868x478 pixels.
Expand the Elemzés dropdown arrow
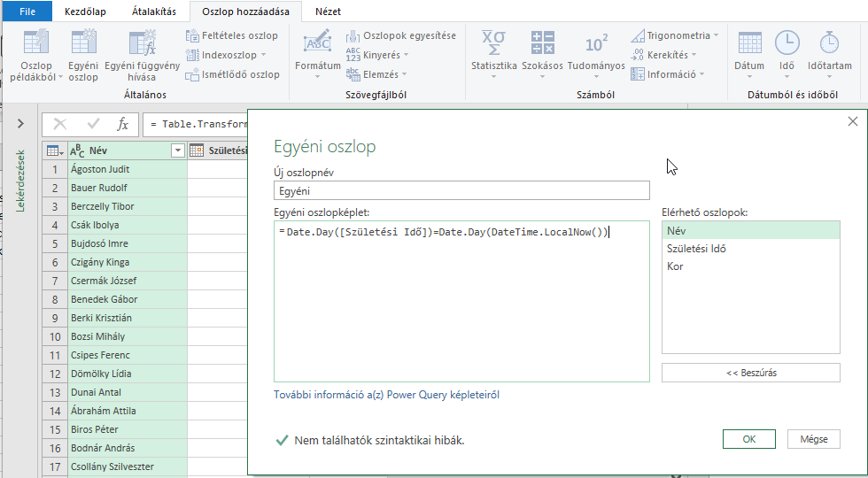[404, 74]
